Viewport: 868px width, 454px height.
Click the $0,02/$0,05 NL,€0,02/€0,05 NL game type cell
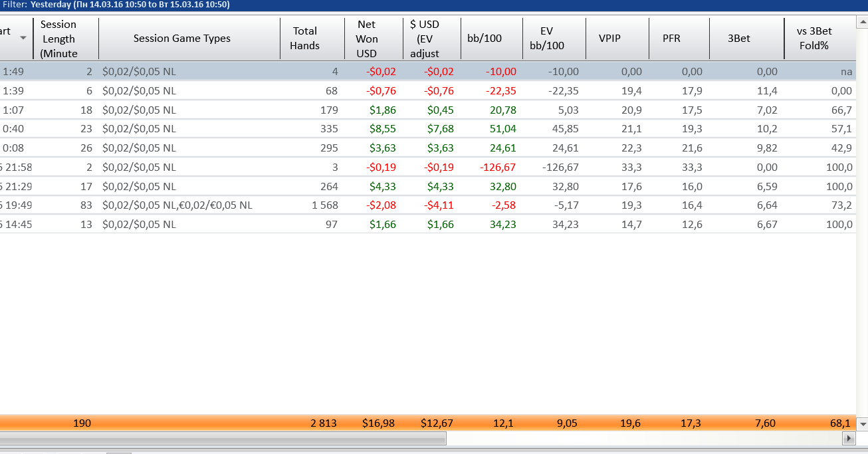pyautogui.click(x=177, y=205)
